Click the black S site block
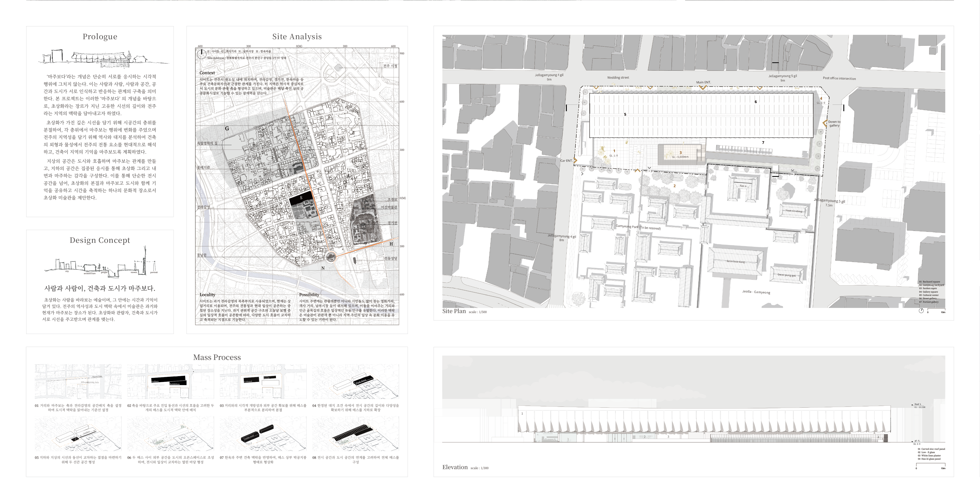 (301, 198)
